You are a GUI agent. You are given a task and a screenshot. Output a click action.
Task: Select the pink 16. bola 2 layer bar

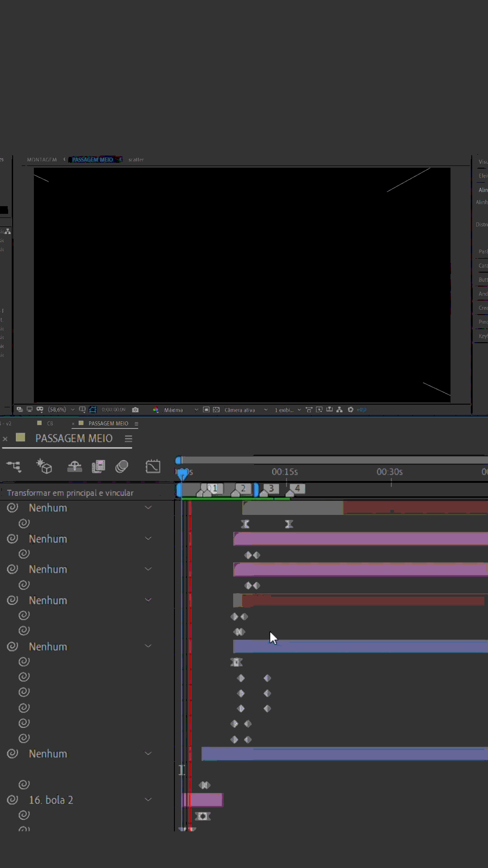(x=202, y=800)
